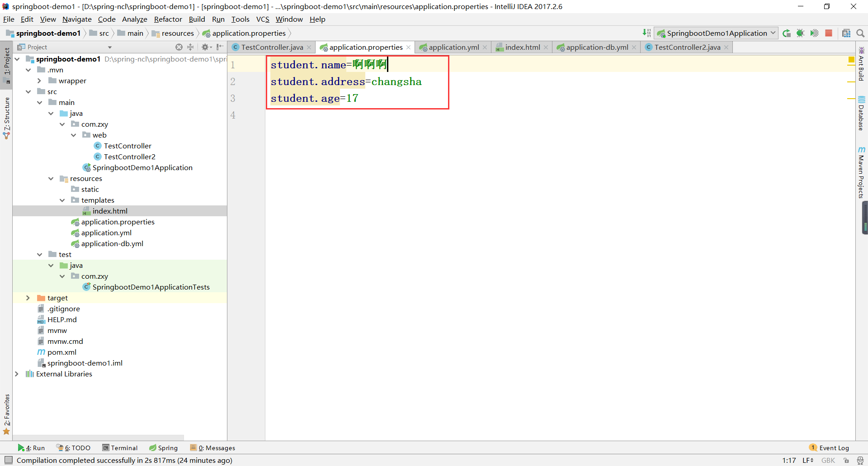This screenshot has height=466, width=868.
Task: Click the cursor position 1:17 indicator
Action: 789,460
